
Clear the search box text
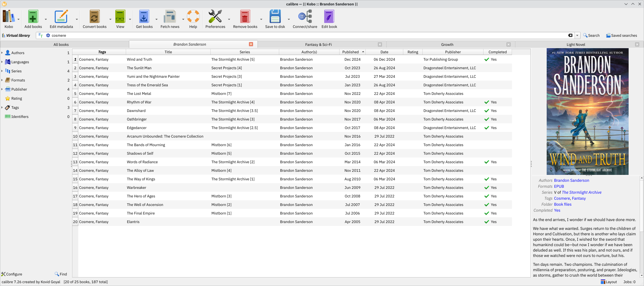click(570, 35)
